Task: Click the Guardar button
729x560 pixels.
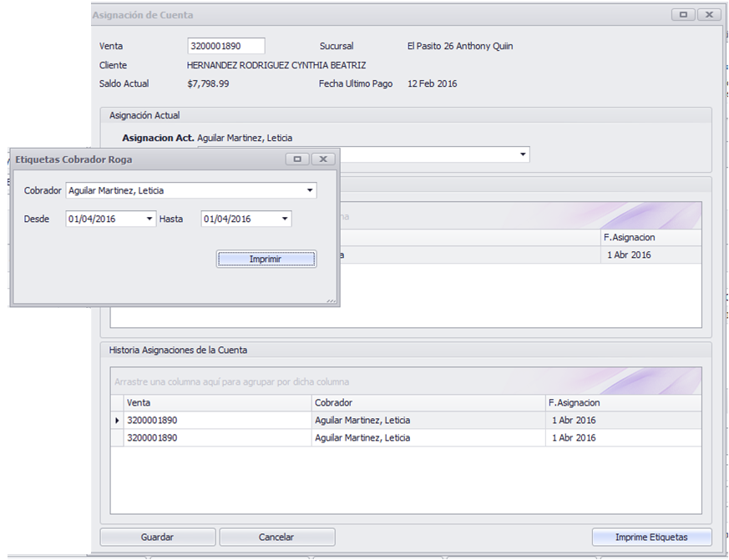Action: coord(158,537)
